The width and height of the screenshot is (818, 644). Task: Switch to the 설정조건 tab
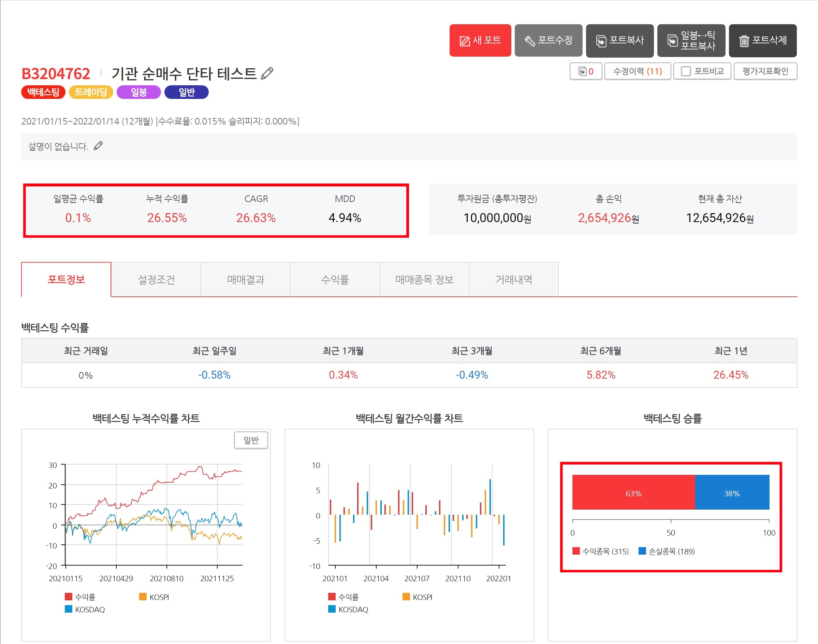pos(156,279)
